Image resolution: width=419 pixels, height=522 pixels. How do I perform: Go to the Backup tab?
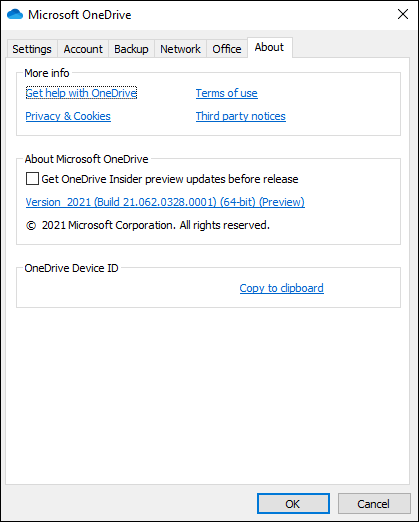point(131,49)
